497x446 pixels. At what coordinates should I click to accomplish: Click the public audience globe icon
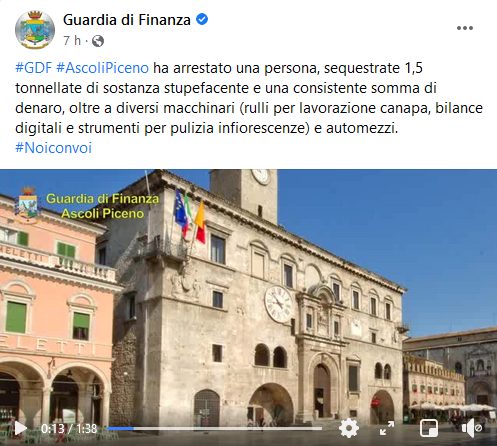tap(98, 41)
